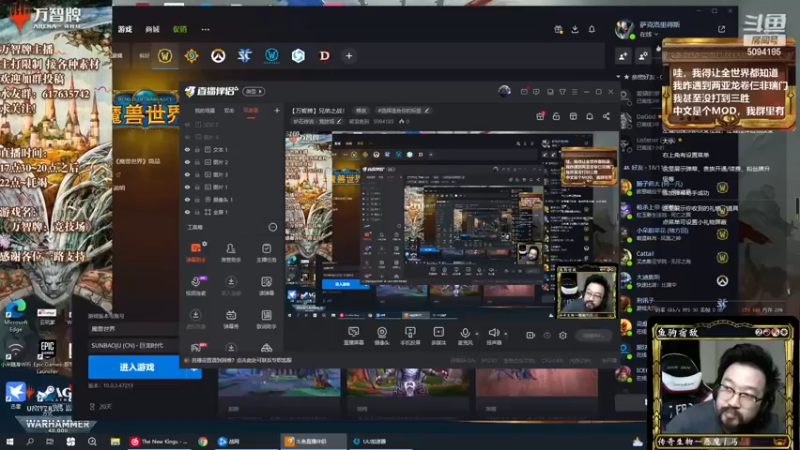
Task: Open Battle.net 商城 tab
Action: pos(153,29)
